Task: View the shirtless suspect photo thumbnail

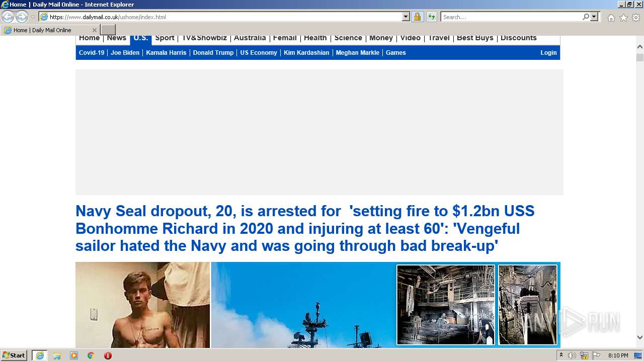Action: tap(142, 305)
